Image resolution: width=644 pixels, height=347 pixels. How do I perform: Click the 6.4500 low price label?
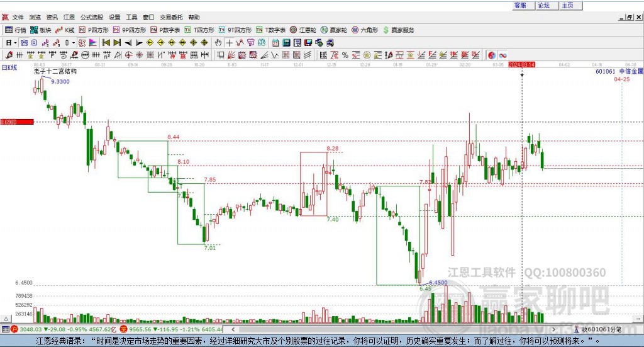click(438, 283)
